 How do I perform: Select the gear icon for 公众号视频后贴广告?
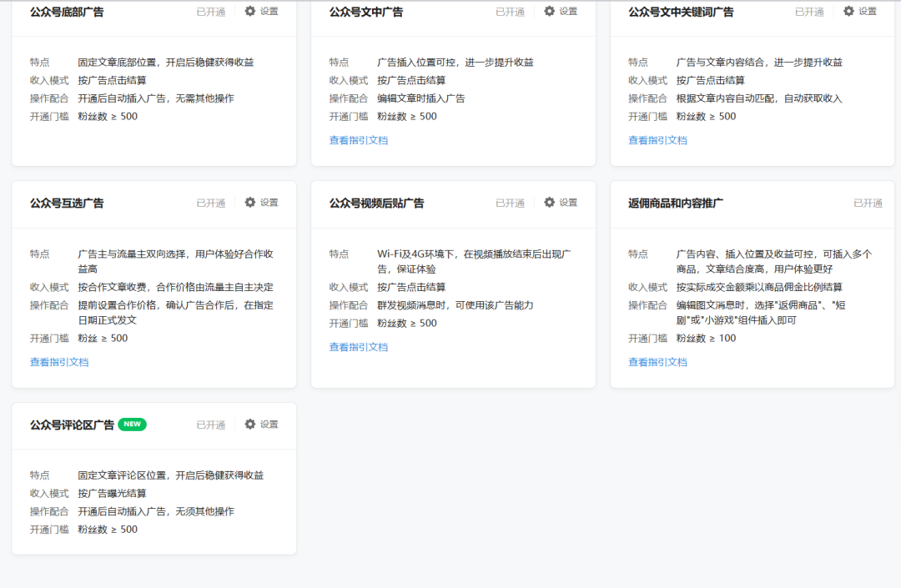coord(549,203)
